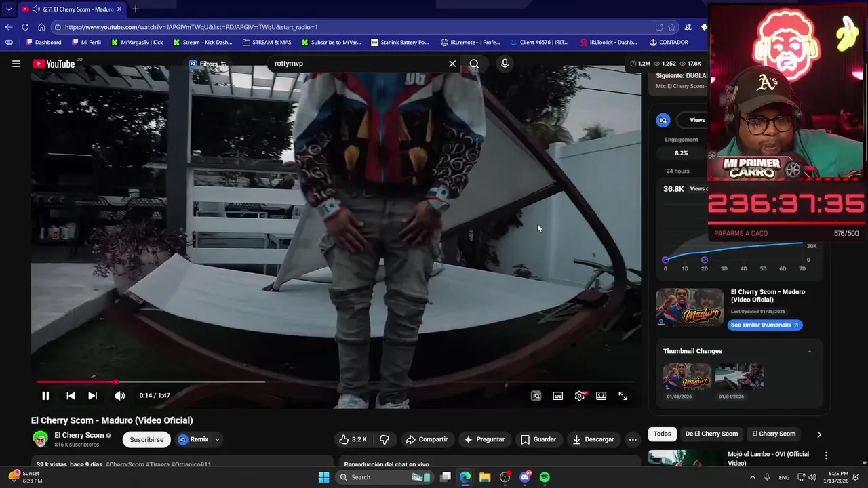Click the vidIQ logo in side panel
Viewport: 868px width, 488px height.
663,120
